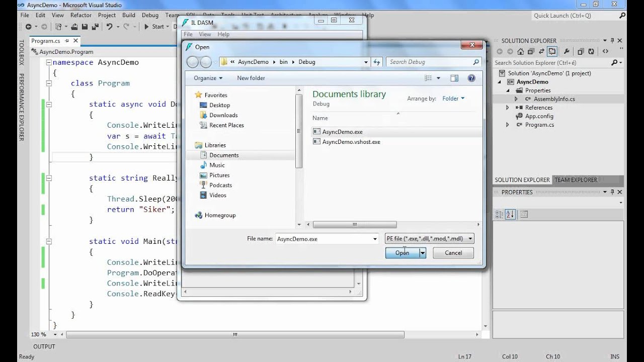Click Property Pages icon in Properties panel
Viewport: 644px width, 362px height.
pyautogui.click(x=524, y=214)
